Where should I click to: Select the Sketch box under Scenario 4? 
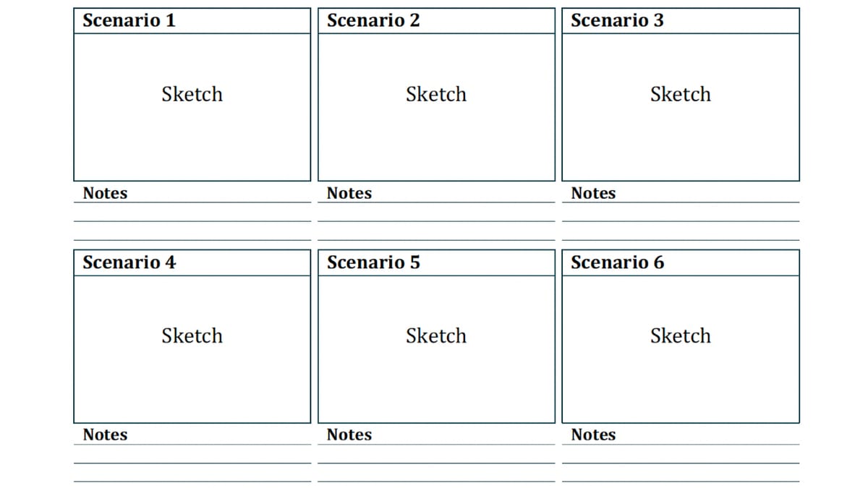click(x=192, y=349)
